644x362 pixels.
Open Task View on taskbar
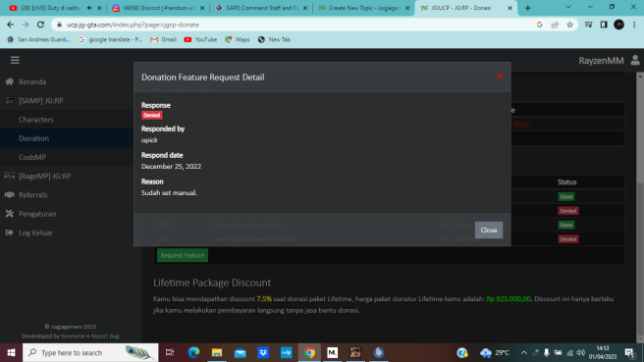click(x=170, y=352)
